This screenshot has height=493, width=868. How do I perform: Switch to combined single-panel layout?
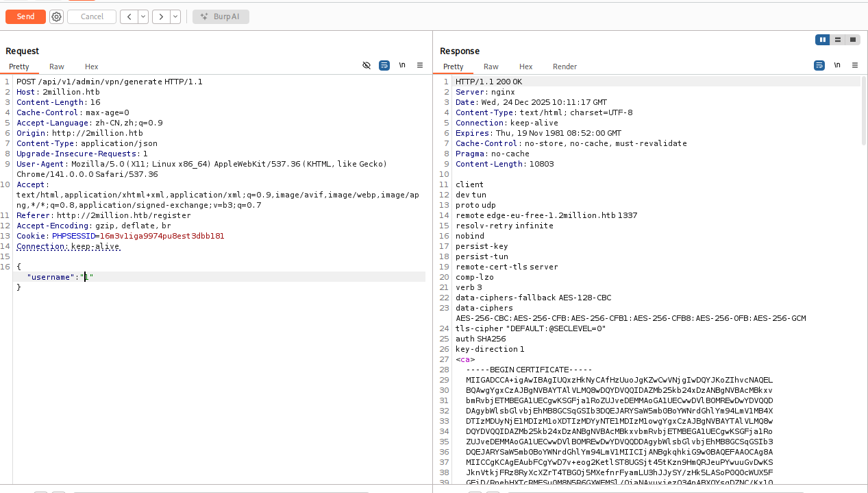(x=853, y=40)
